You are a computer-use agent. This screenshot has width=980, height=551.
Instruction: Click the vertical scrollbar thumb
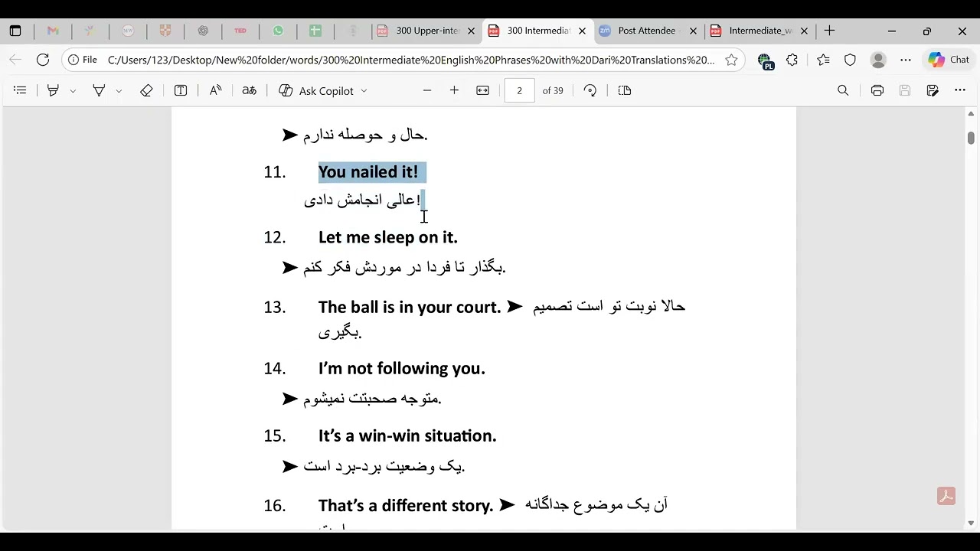pos(971,138)
